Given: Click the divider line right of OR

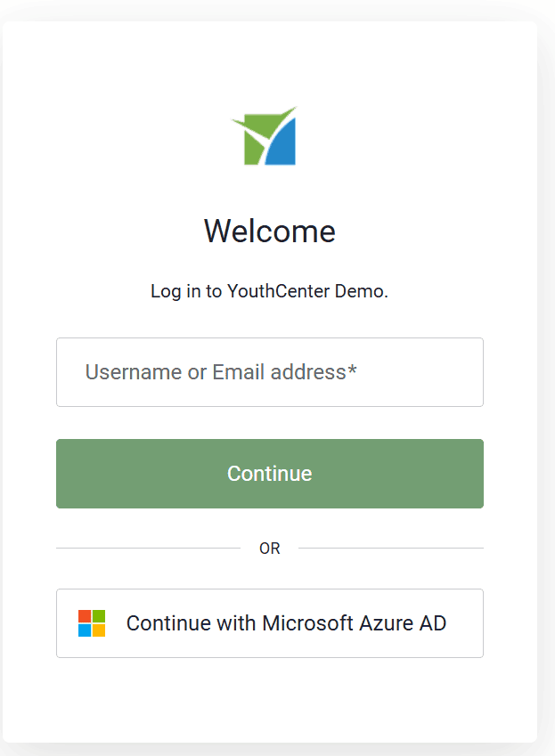Looking at the screenshot, I should point(390,548).
